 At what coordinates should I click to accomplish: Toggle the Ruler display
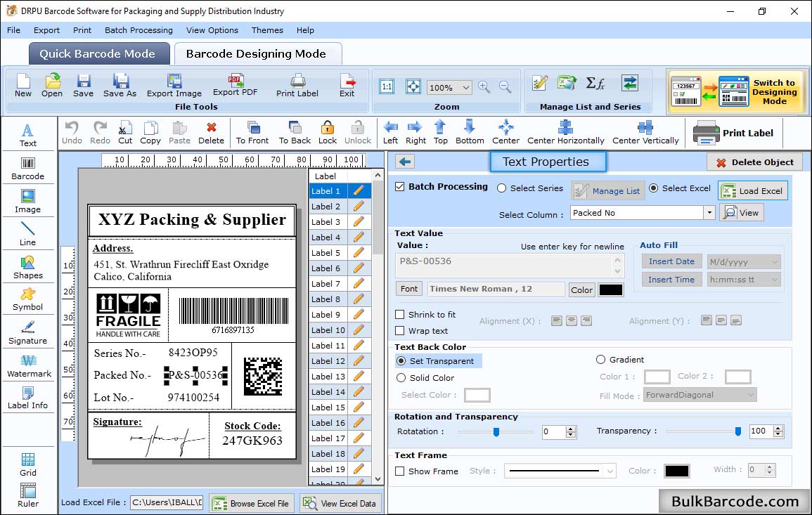tap(28, 496)
